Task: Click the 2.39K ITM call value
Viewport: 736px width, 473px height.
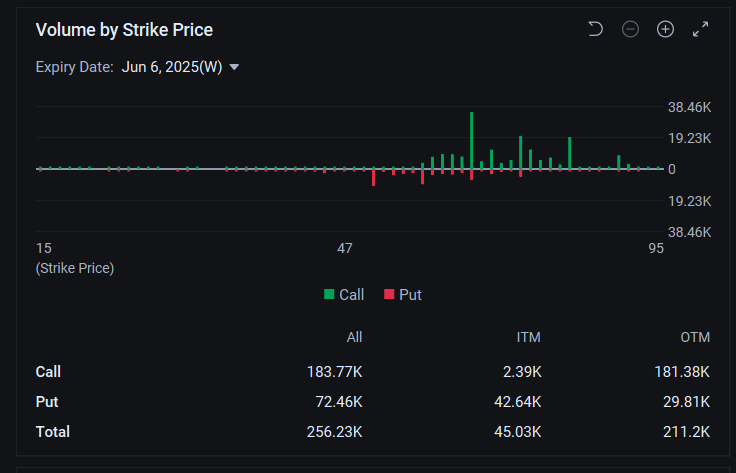Action: [522, 372]
